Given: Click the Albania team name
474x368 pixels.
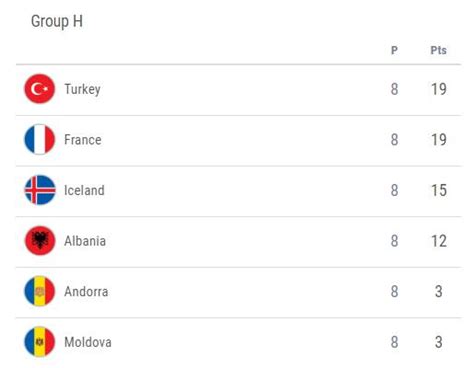Looking at the screenshot, I should point(85,241).
